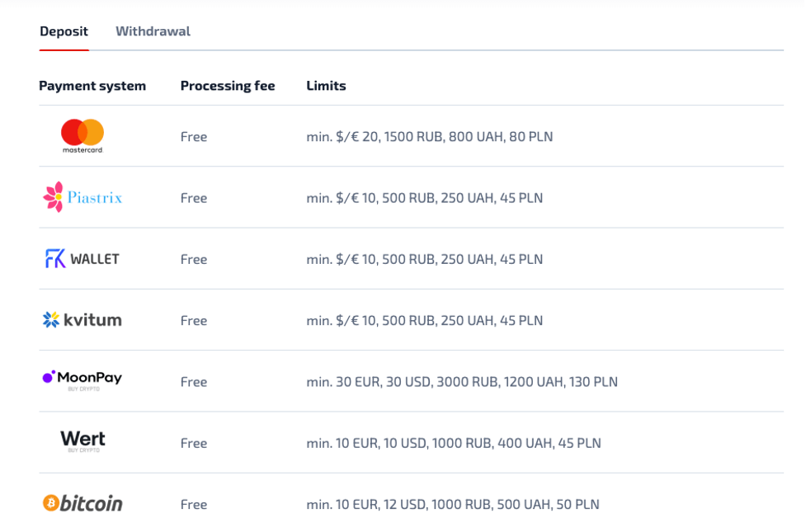Click Free fee in Wert row
Screen dimensions: 806x532
(194, 443)
